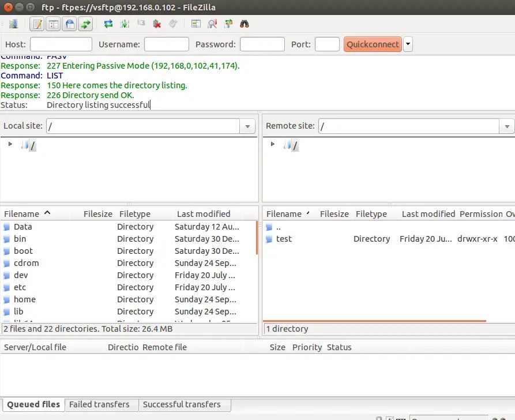Toggle the filename filters icon

pos(212,24)
